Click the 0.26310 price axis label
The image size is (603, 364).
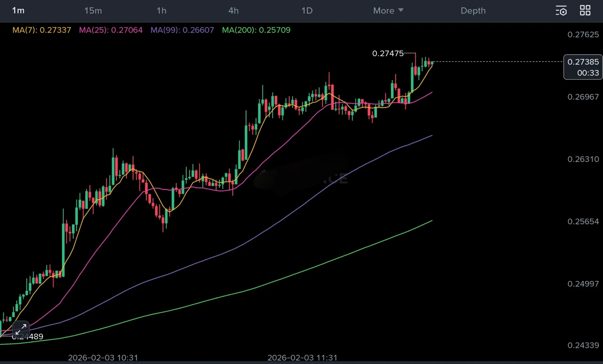[x=583, y=159]
